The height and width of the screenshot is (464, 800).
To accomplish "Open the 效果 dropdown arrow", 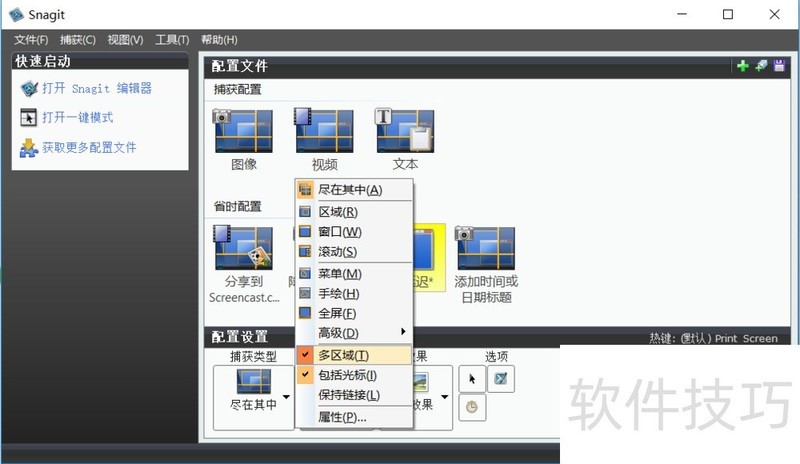I will (445, 397).
